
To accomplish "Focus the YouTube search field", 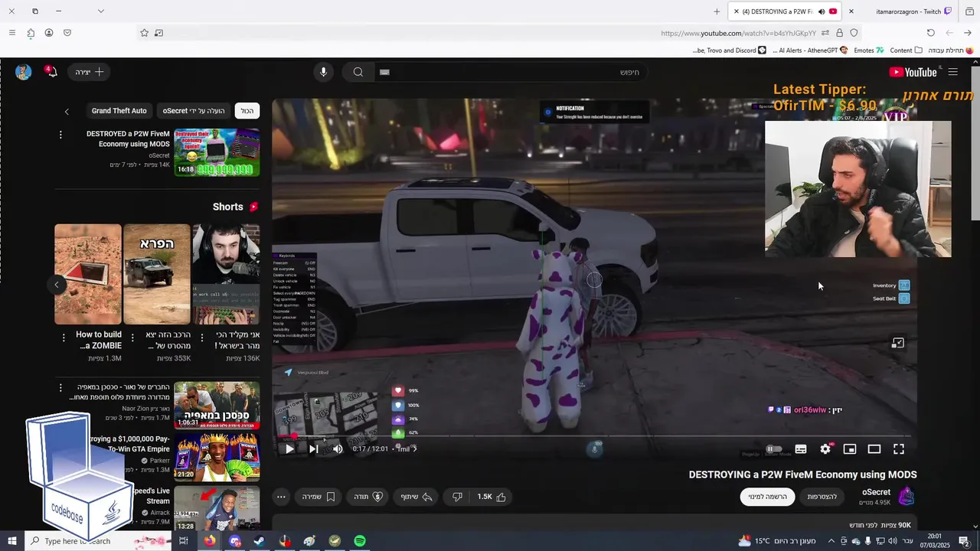I will (513, 72).
